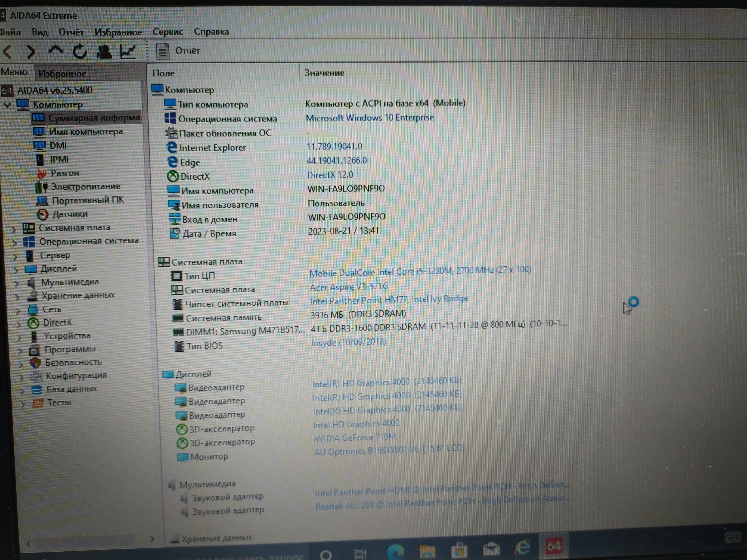This screenshot has width=747, height=560.
Task: Open the Acer Aspire V3-571G link
Action: tap(349, 287)
